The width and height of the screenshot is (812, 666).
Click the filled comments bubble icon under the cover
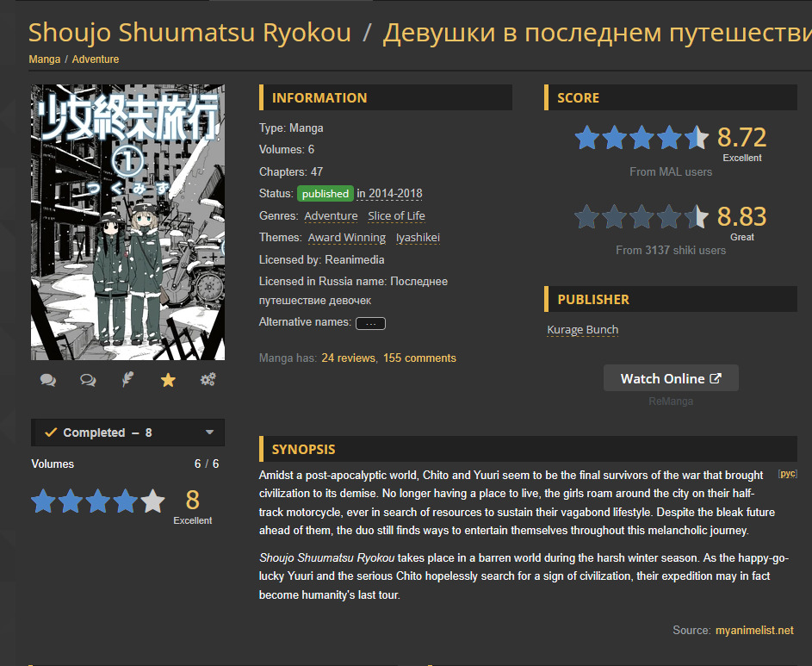[x=48, y=380]
